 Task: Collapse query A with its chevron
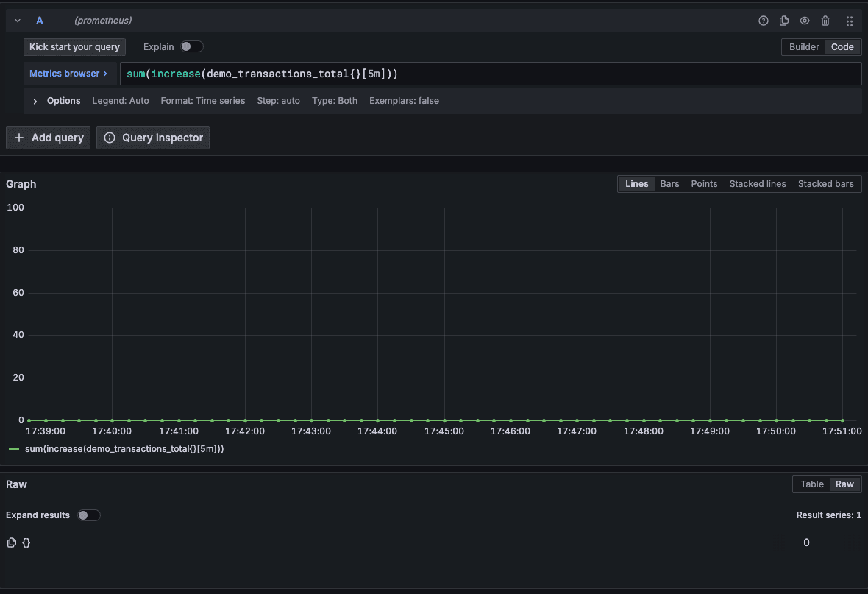coord(16,21)
